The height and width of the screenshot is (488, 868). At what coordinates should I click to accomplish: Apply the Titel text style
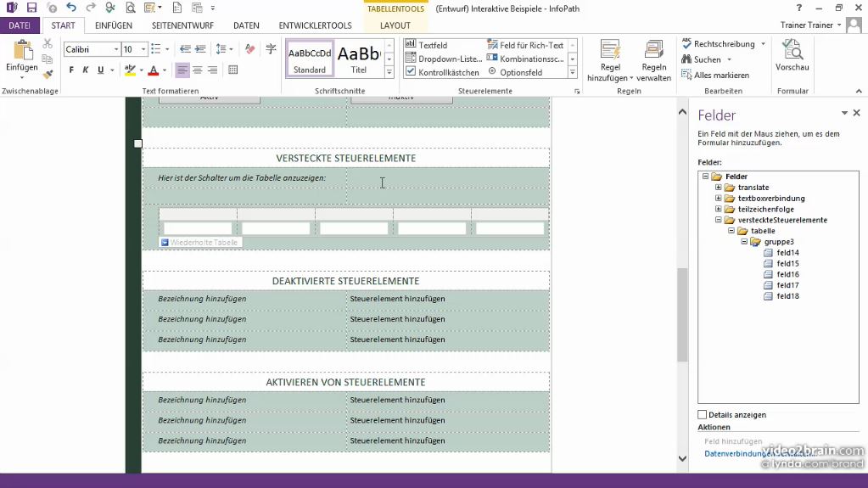[x=359, y=59]
